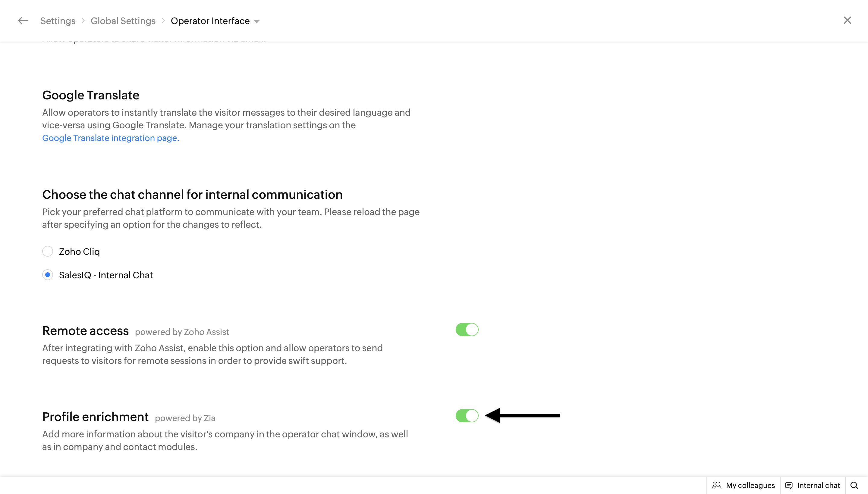Screen dimensions: 868x494
Task: Expand the Operator Interface dropdown arrow
Action: 256,21
